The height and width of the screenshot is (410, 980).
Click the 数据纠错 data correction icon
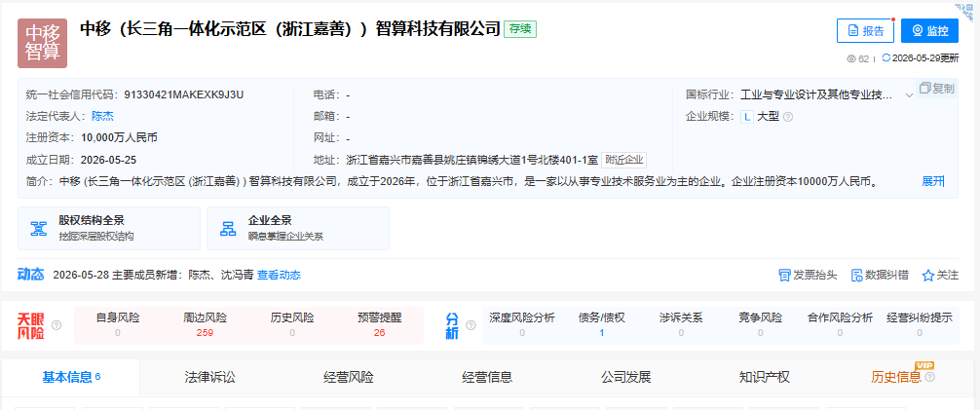click(857, 275)
